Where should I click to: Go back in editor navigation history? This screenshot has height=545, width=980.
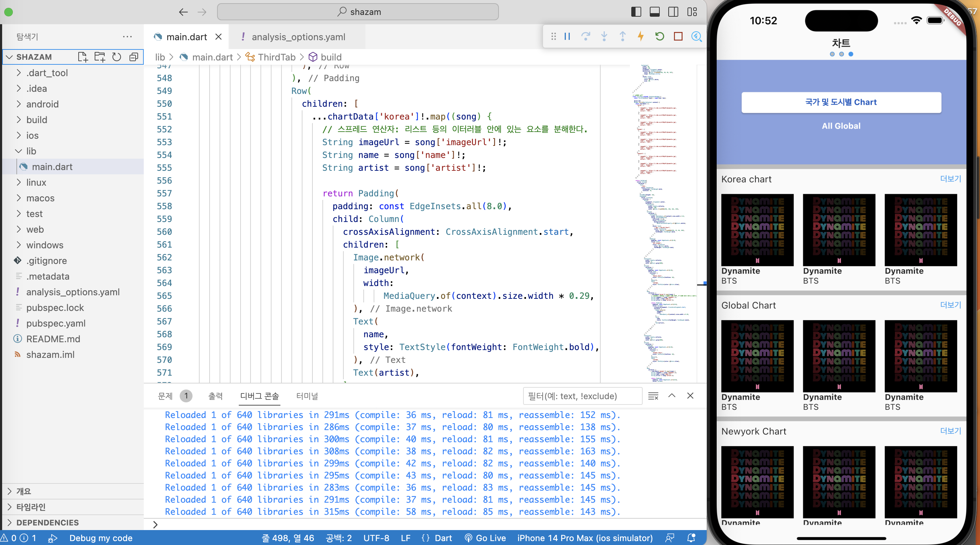[x=183, y=12]
